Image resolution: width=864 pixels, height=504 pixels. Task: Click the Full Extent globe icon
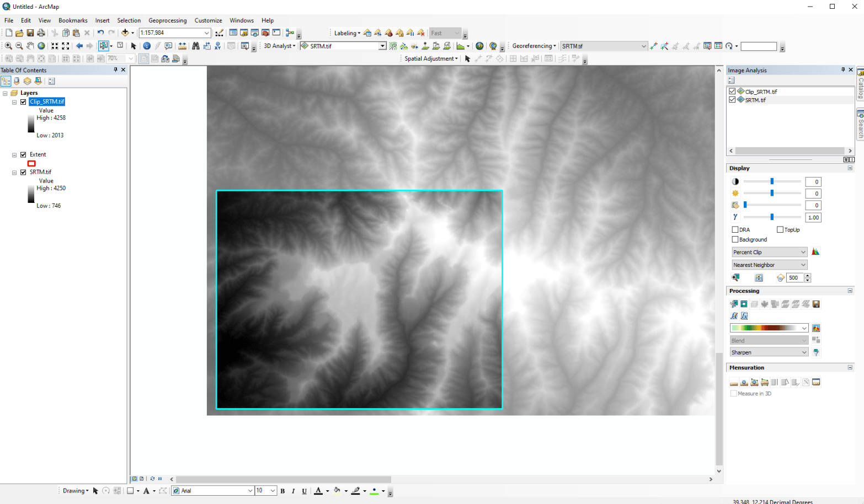click(41, 46)
